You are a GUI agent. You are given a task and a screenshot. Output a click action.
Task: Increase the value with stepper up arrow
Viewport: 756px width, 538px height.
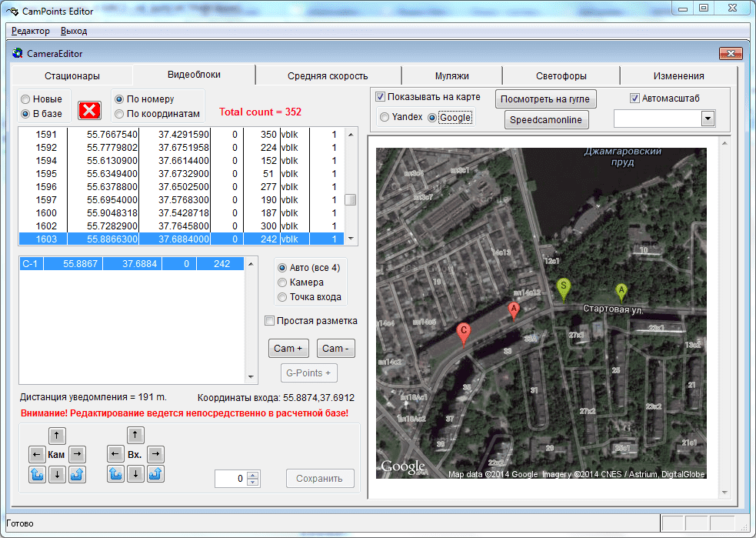click(x=253, y=476)
